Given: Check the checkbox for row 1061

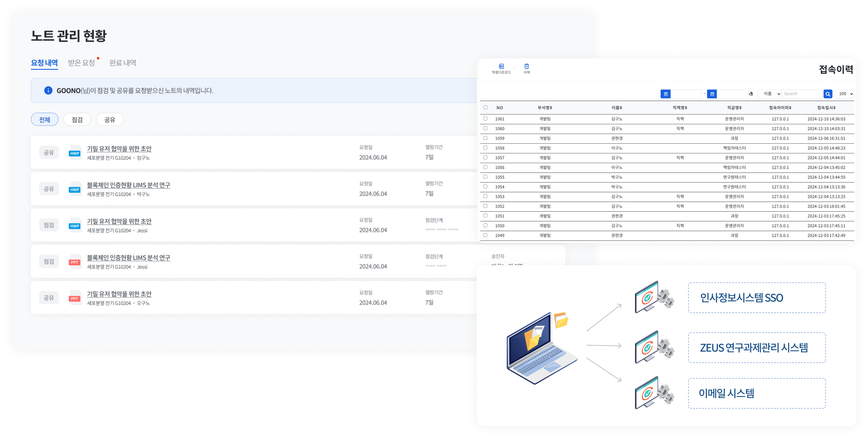Looking at the screenshot, I should [486, 119].
